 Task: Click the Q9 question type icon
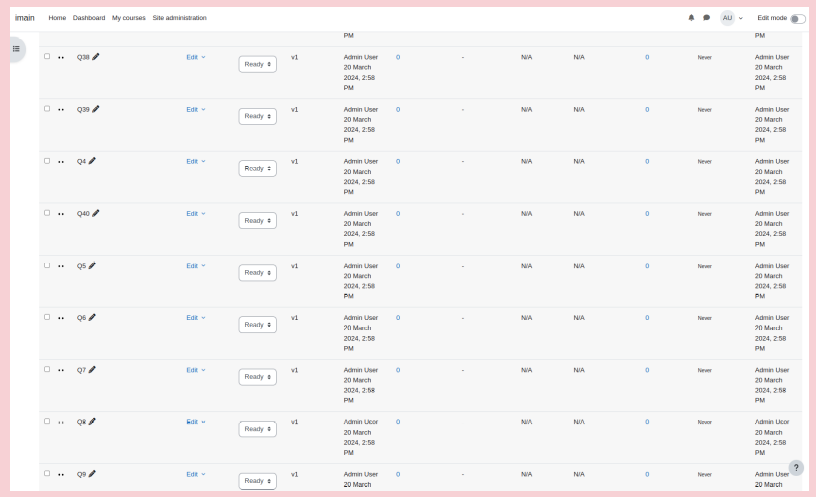(61, 475)
